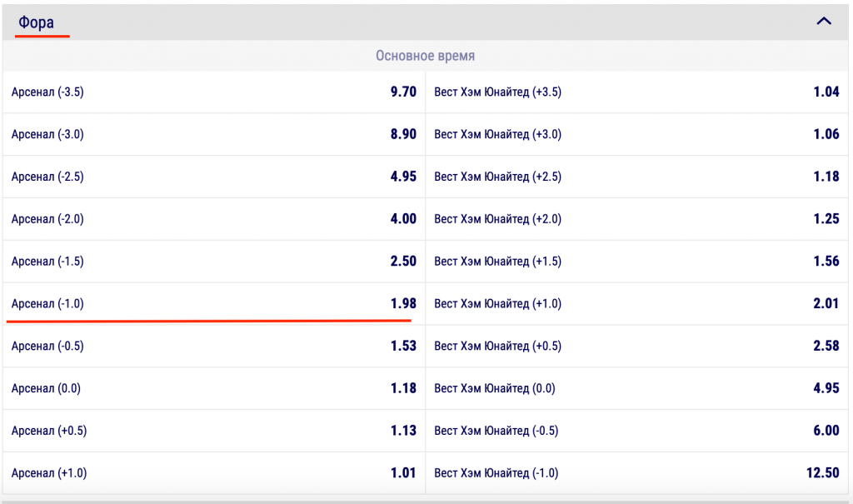Pick Вест Хэм Юнайтед (+2.0) at 1.25
The height and width of the screenshot is (504, 853).
pyautogui.click(x=636, y=219)
